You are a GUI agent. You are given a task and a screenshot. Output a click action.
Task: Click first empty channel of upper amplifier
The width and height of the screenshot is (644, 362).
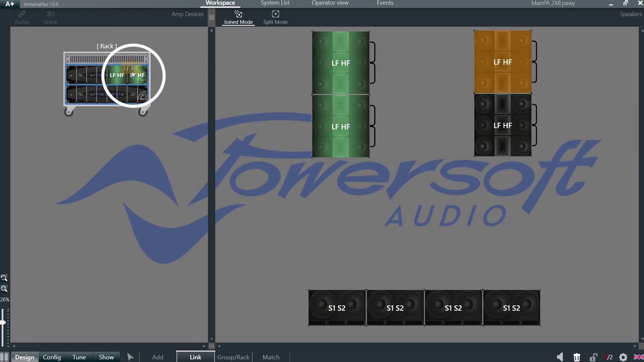point(71,75)
